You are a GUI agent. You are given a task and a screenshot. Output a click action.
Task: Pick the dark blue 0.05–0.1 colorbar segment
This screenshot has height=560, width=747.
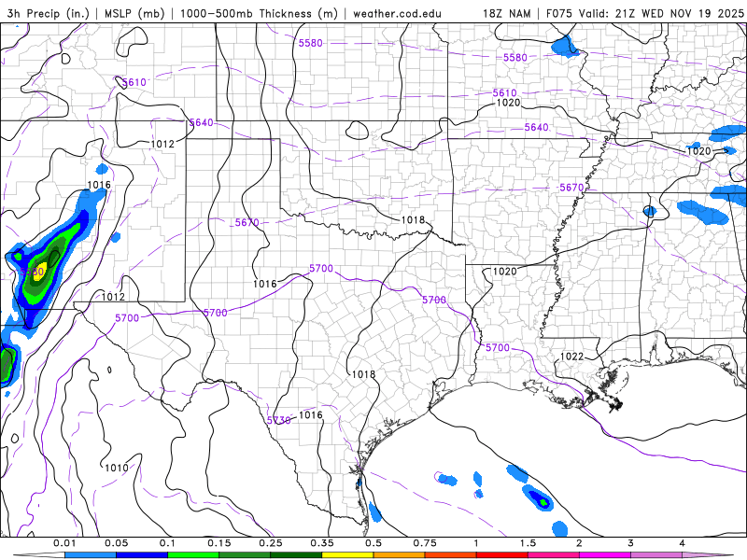(142, 555)
